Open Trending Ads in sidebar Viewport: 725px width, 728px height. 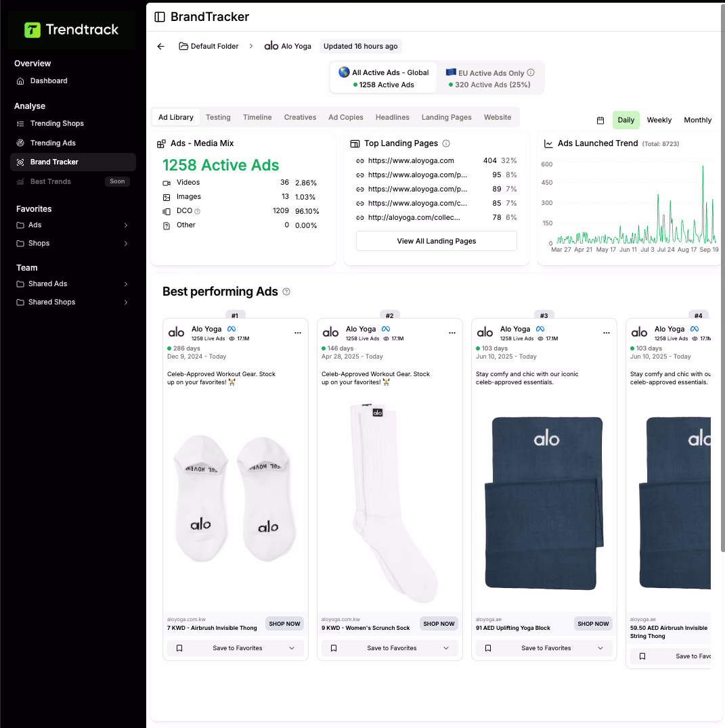pos(72,143)
